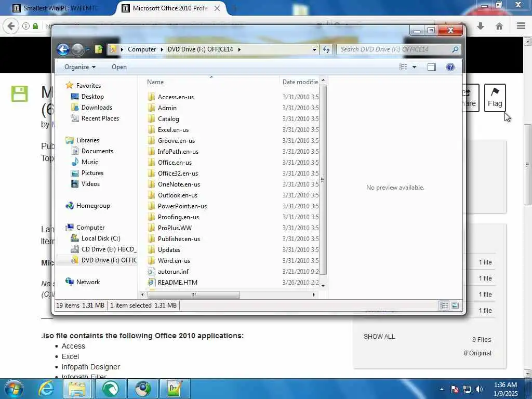532x399 pixels.
Task: Switch to Details view in status bar
Action: click(444, 305)
